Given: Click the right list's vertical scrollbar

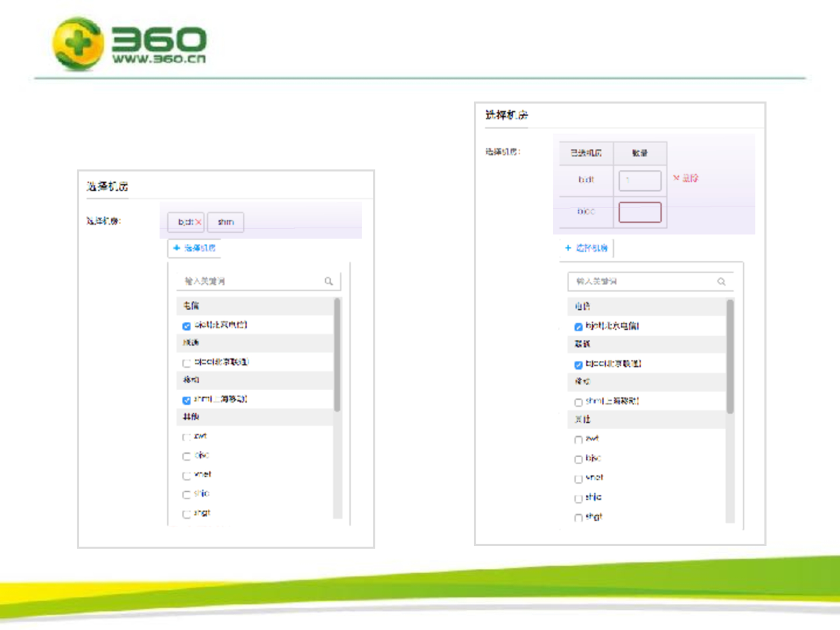Looking at the screenshot, I should coord(730,356).
